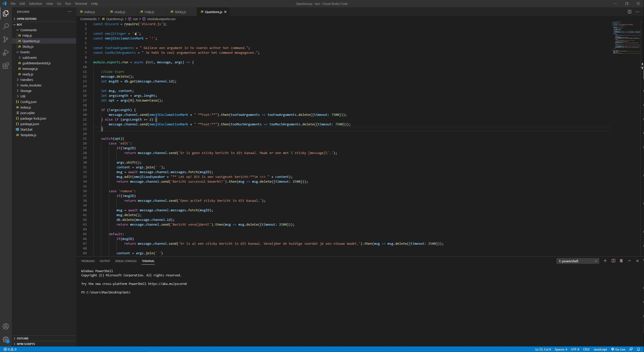Open the notifications bell
Viewport: 644px width, 352px height.
click(x=638, y=349)
